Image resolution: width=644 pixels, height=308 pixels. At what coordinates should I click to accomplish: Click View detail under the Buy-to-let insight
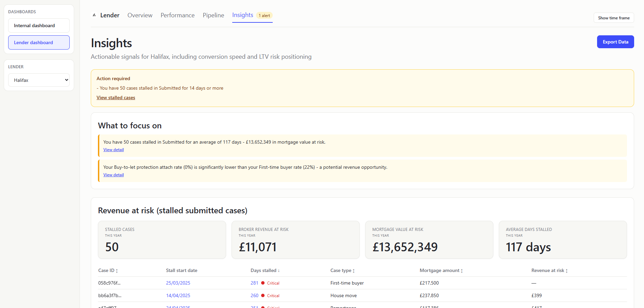(x=113, y=175)
